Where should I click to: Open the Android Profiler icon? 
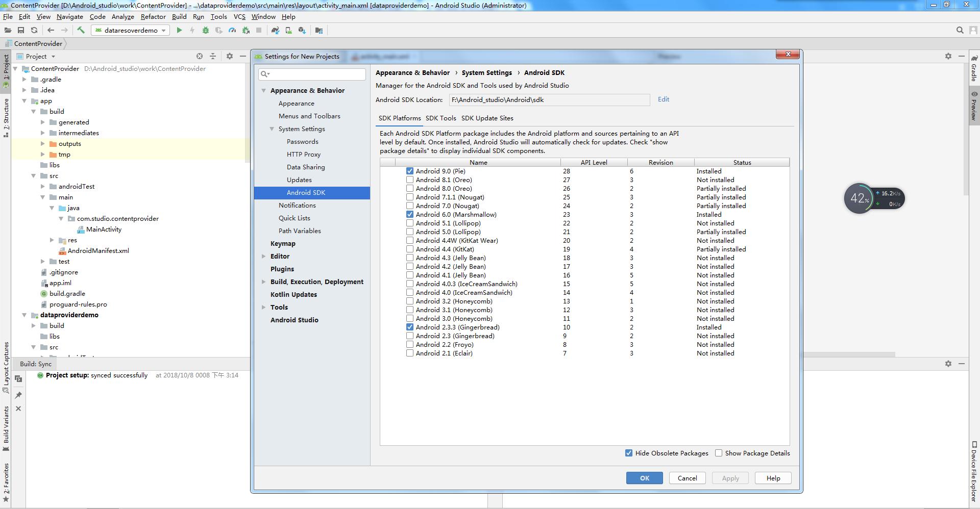(x=232, y=31)
